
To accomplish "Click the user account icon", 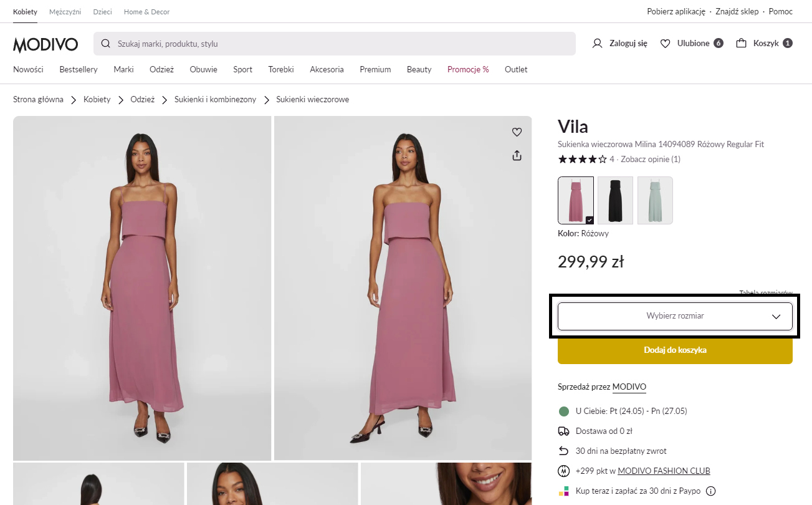I will pyautogui.click(x=597, y=44).
